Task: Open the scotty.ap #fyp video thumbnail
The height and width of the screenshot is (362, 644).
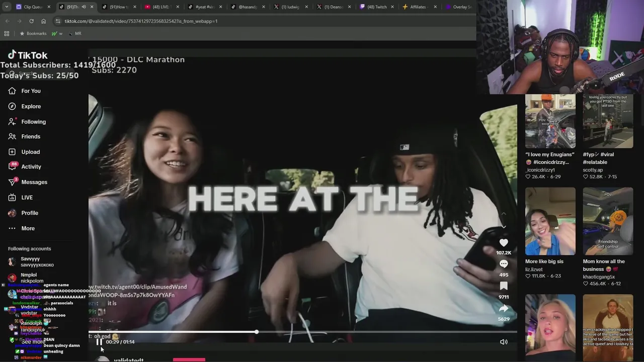Action: (608, 121)
